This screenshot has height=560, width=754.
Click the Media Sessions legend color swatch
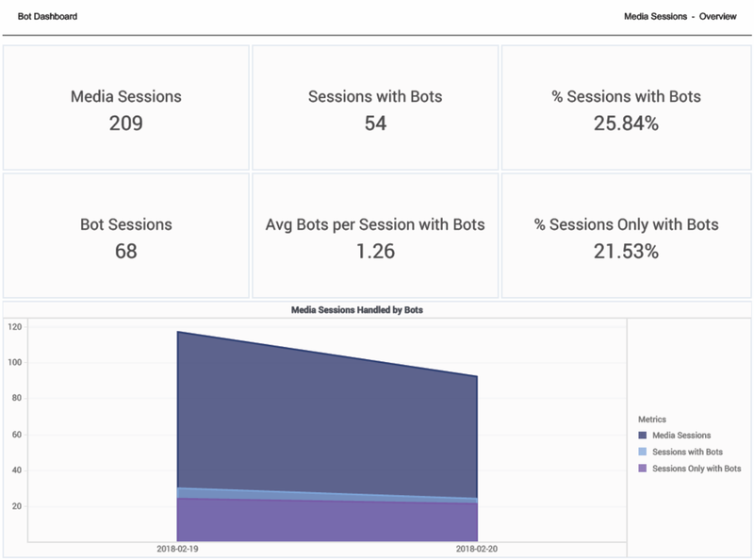(643, 436)
